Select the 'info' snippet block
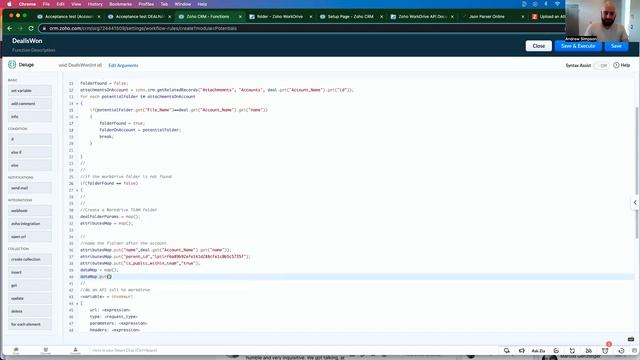 click(30, 117)
